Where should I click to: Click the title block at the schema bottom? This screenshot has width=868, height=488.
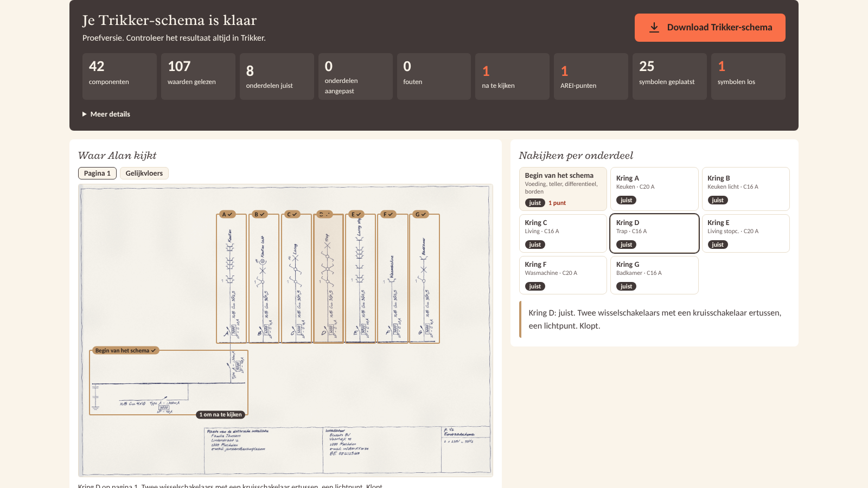click(347, 450)
